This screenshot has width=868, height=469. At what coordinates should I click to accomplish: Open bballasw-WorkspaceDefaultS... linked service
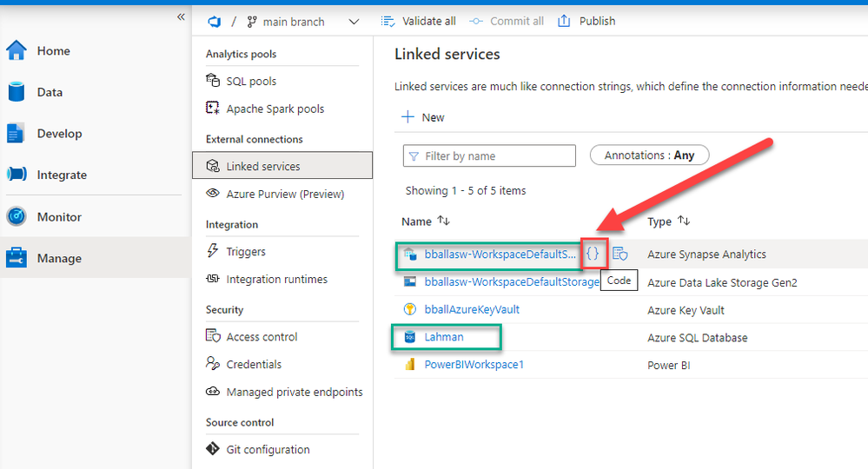coord(500,254)
